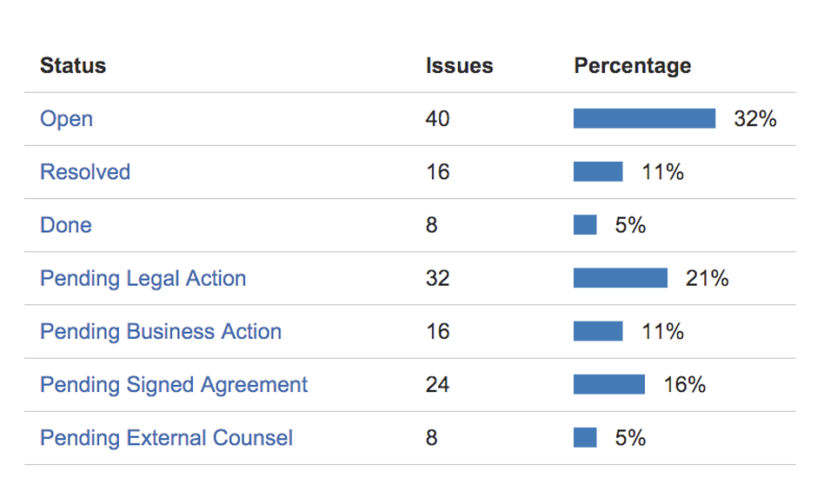The height and width of the screenshot is (504, 817).
Task: Click the Open row's 32% bar
Action: (x=644, y=119)
